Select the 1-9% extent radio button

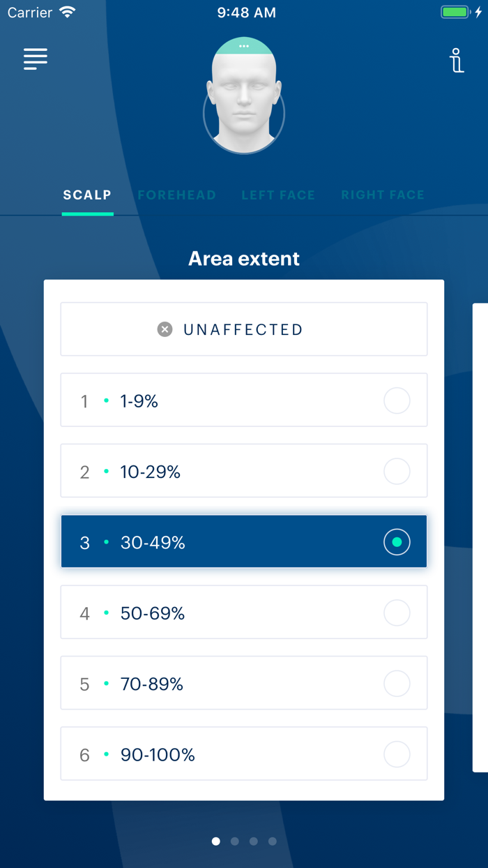(x=397, y=400)
